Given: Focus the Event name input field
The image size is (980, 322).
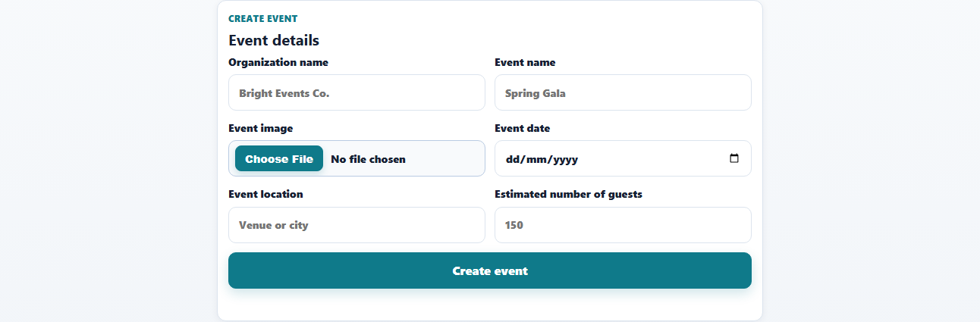Looking at the screenshot, I should (623, 92).
